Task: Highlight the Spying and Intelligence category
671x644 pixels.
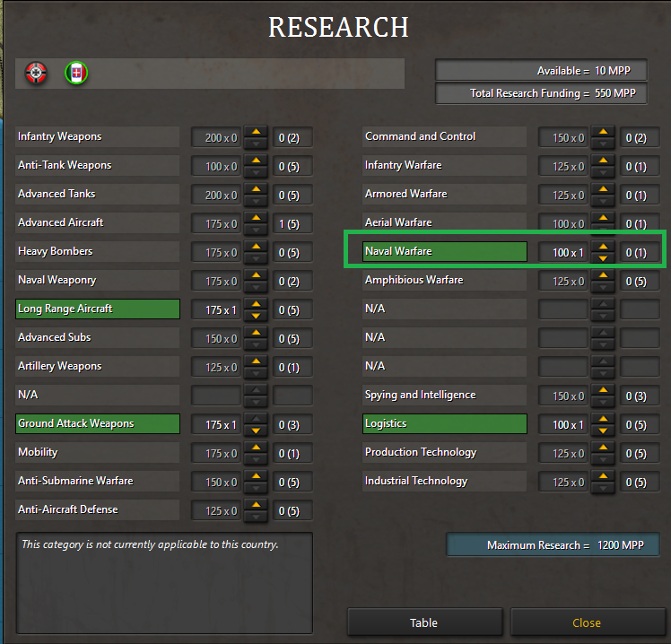Action: 444,396
